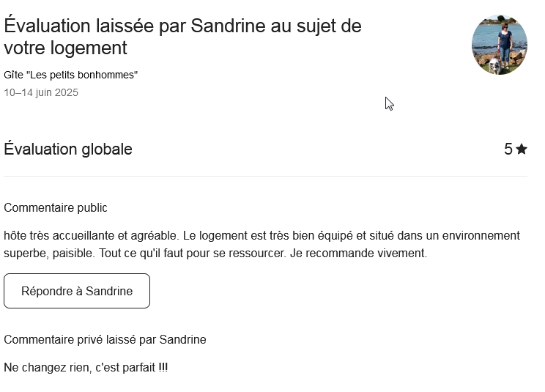The height and width of the screenshot is (392, 545).
Task: Click "votre logement" in the page title
Action: (65, 48)
